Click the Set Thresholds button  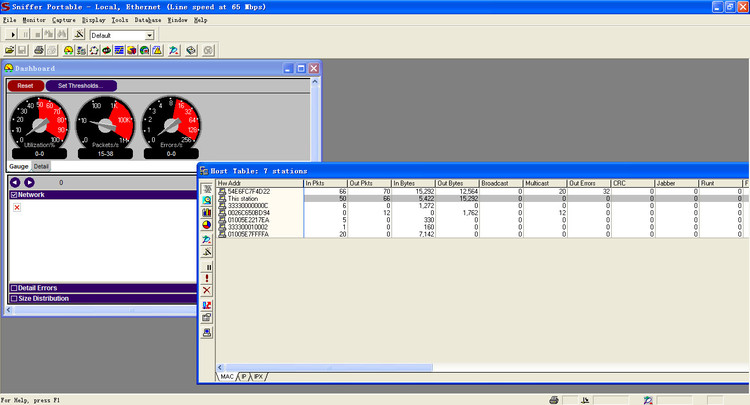point(81,86)
